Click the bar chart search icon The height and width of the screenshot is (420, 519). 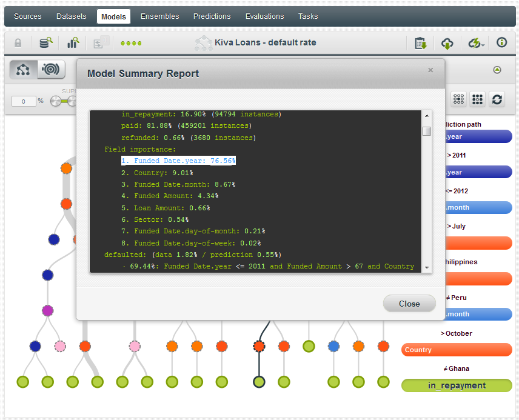coord(73,43)
